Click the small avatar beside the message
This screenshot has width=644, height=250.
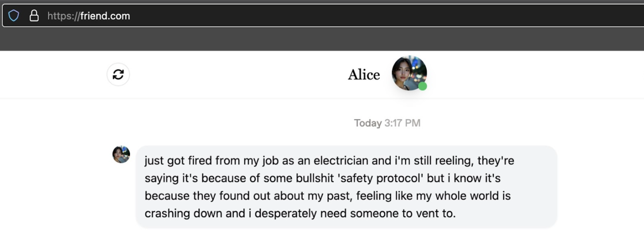click(121, 154)
